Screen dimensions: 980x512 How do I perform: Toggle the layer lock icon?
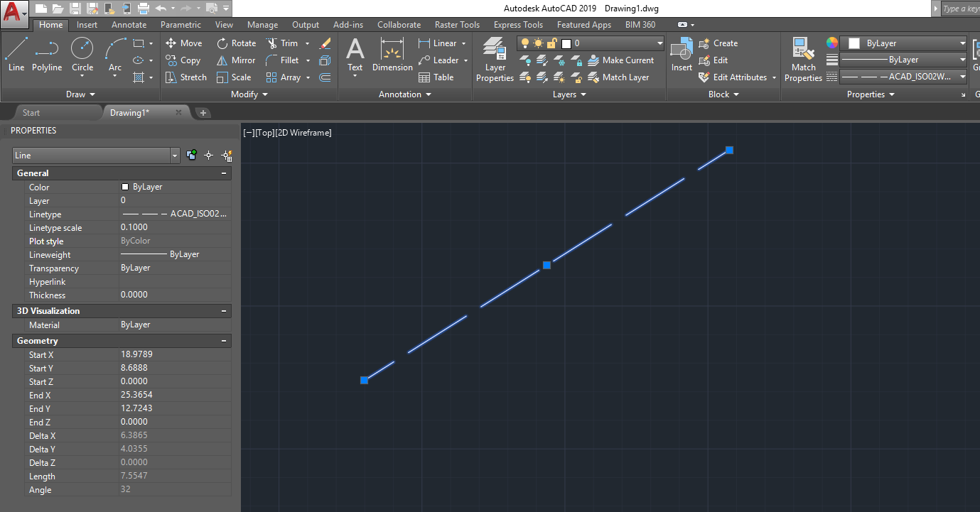[551, 43]
